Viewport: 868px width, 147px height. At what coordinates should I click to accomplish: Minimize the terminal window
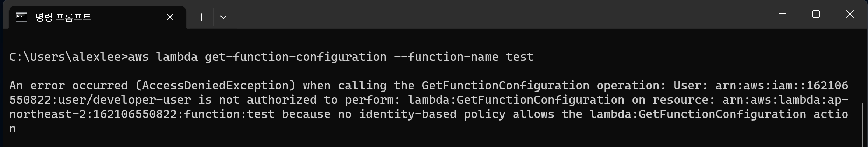click(782, 14)
